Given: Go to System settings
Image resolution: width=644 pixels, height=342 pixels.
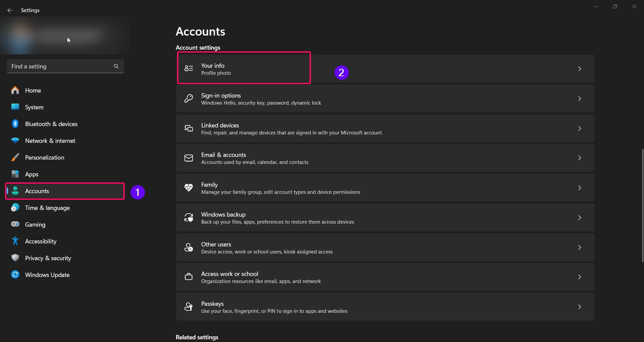Looking at the screenshot, I should [x=65, y=107].
